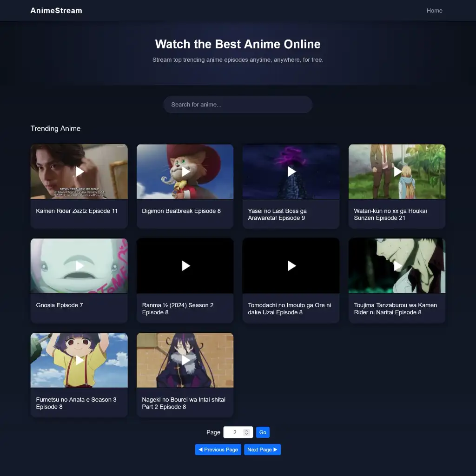Advance to the Next Page
The height and width of the screenshot is (476, 476).
(x=262, y=450)
